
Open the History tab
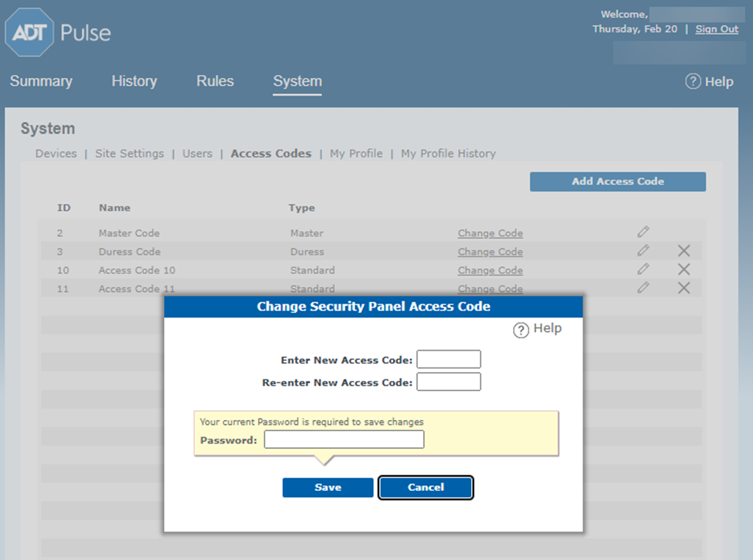point(134,81)
